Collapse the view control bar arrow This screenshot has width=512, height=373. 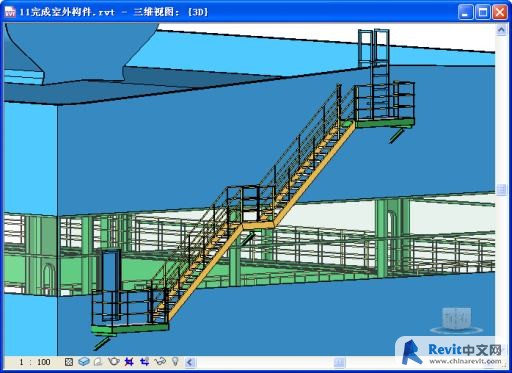pos(190,362)
